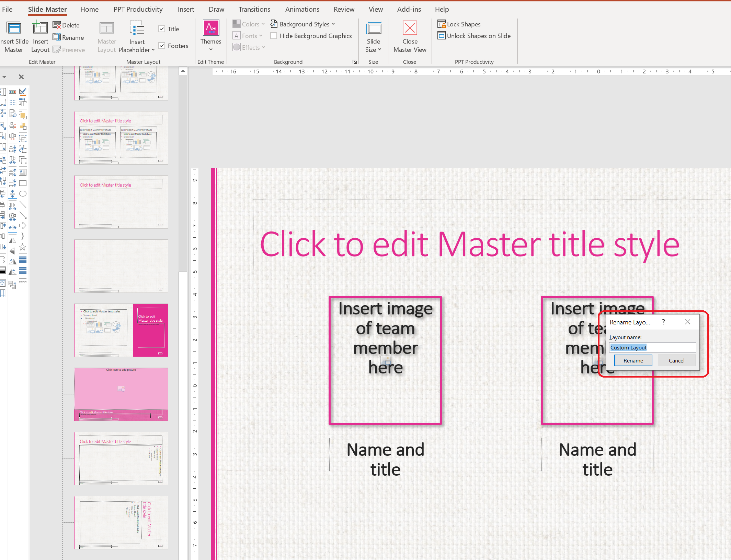Viewport: 731px width, 560px height.
Task: Open the Review tab
Action: click(x=344, y=9)
